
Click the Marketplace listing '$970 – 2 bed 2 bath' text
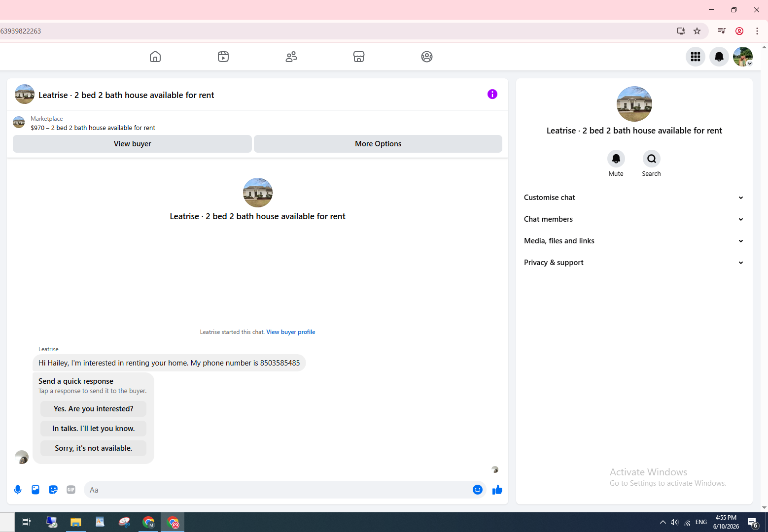coord(93,128)
